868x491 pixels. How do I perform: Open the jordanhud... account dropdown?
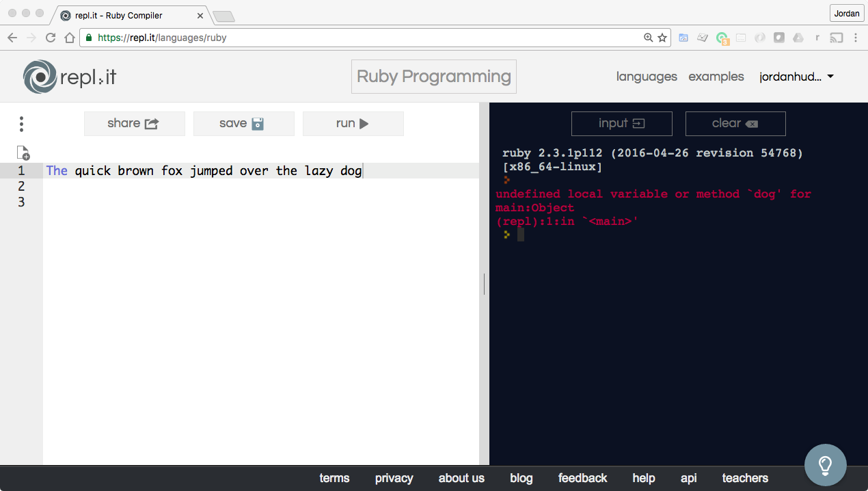click(x=796, y=77)
